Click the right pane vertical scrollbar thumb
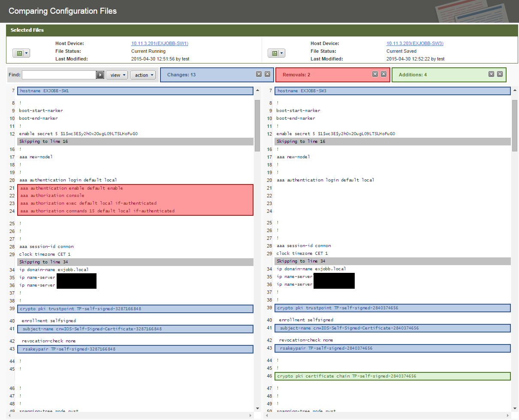Screen dimensions: 519x420 515,125
